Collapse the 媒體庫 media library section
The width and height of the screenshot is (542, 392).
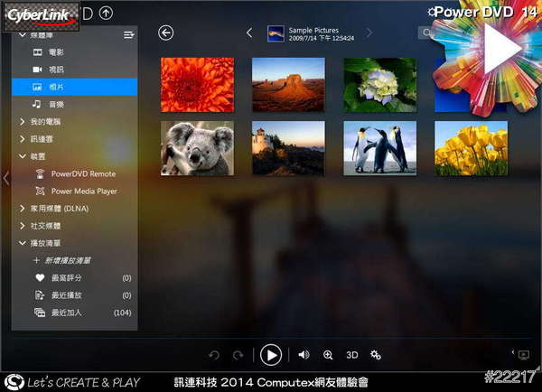23,35
